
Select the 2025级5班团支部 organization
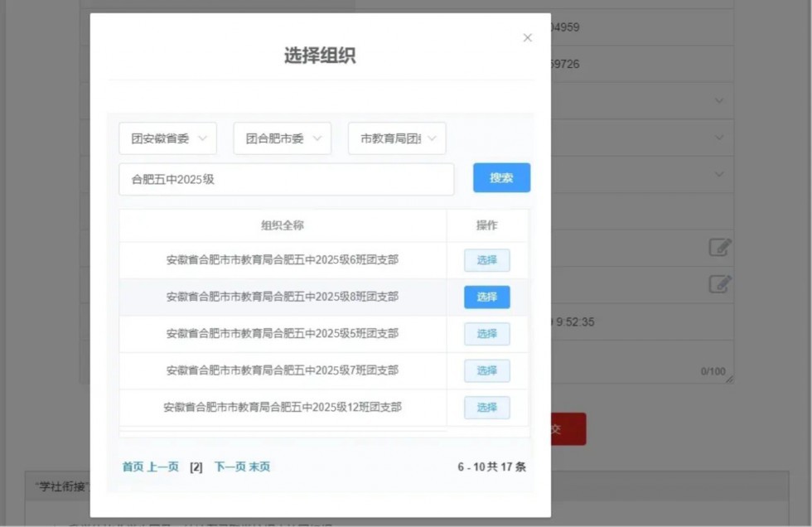pos(486,334)
